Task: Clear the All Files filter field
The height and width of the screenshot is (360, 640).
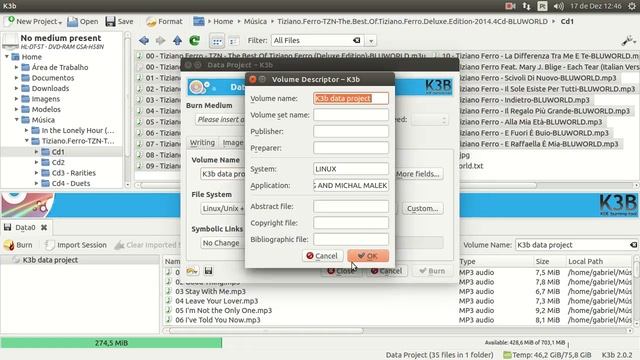Action: click(x=356, y=40)
